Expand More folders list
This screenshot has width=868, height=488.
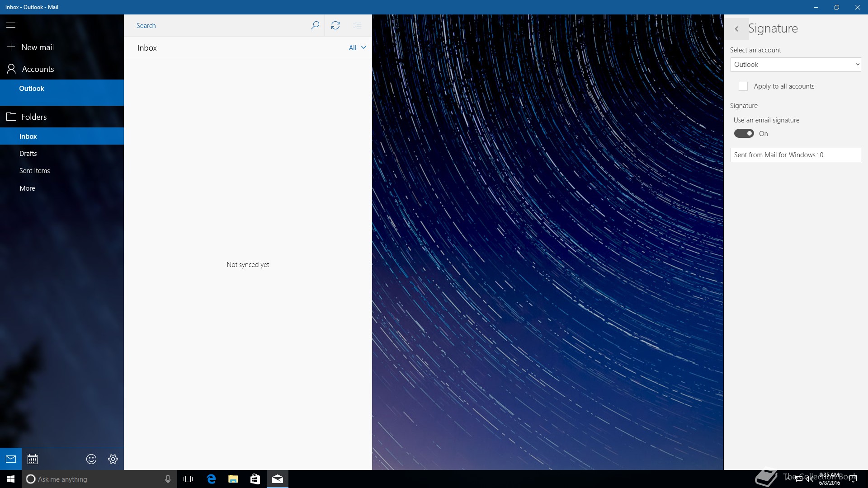coord(27,188)
